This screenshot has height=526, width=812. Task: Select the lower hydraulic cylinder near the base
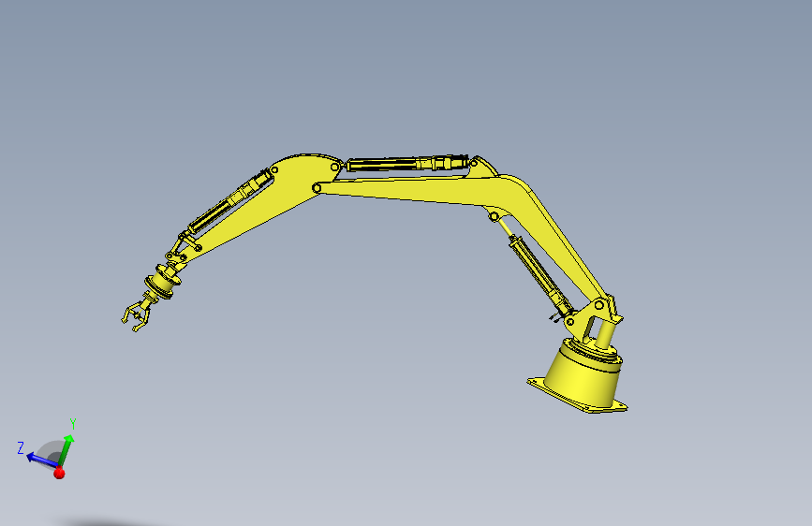coord(539,274)
